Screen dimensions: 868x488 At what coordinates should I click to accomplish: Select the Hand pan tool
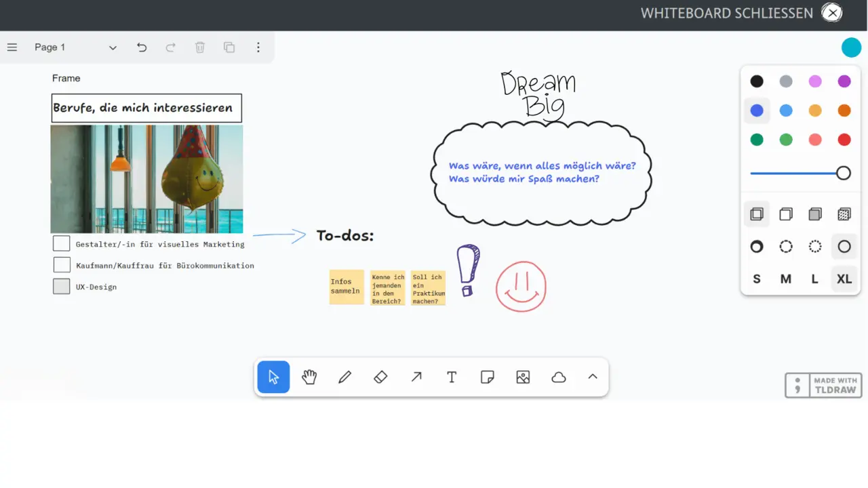pos(309,377)
